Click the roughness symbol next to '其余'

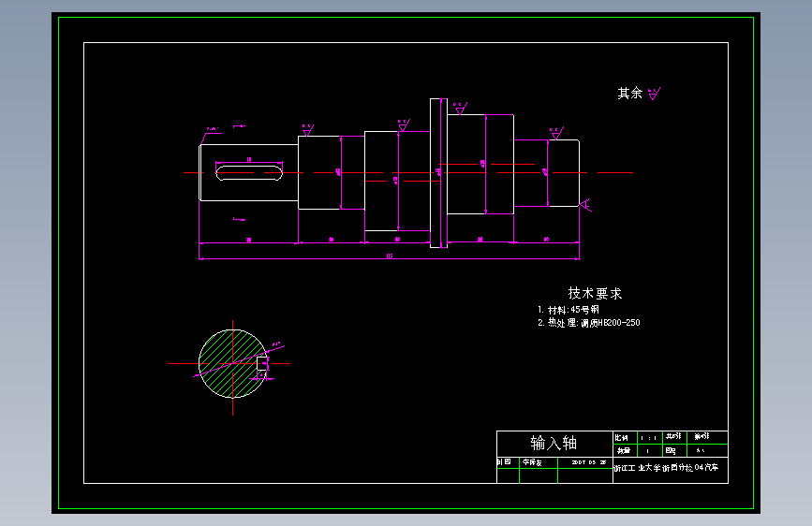pyautogui.click(x=655, y=94)
